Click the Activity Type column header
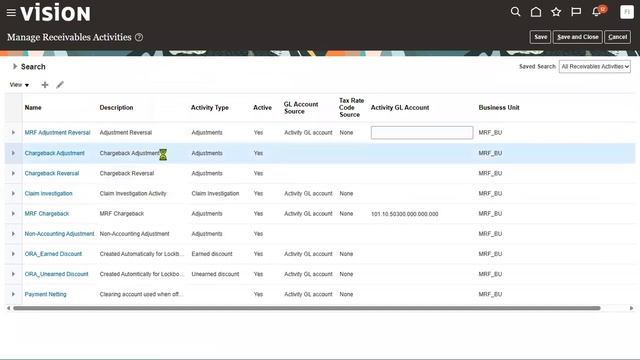 (210, 108)
